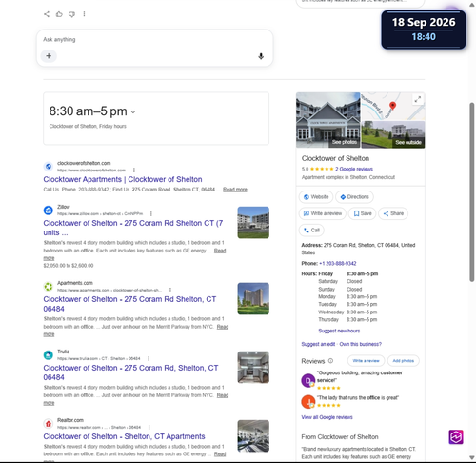This screenshot has height=463, width=476.
Task: Open the orange reviewer avatar
Action: pos(307,402)
